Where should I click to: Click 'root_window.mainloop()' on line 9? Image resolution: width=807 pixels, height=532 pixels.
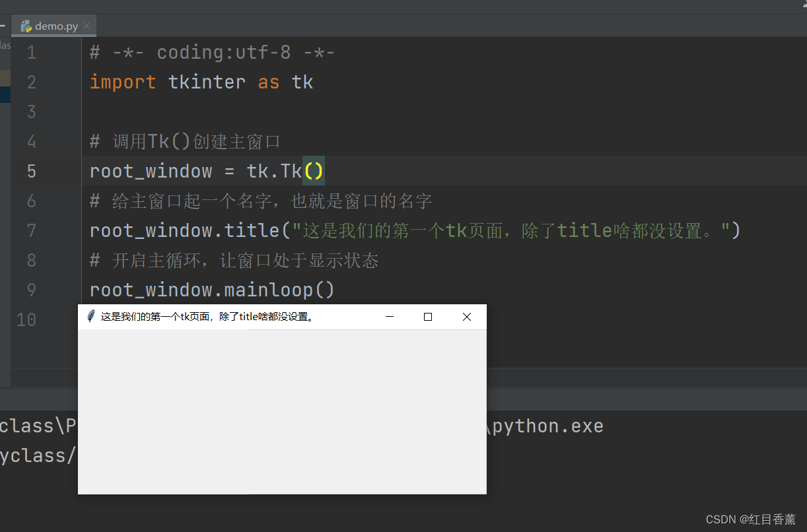tap(213, 290)
